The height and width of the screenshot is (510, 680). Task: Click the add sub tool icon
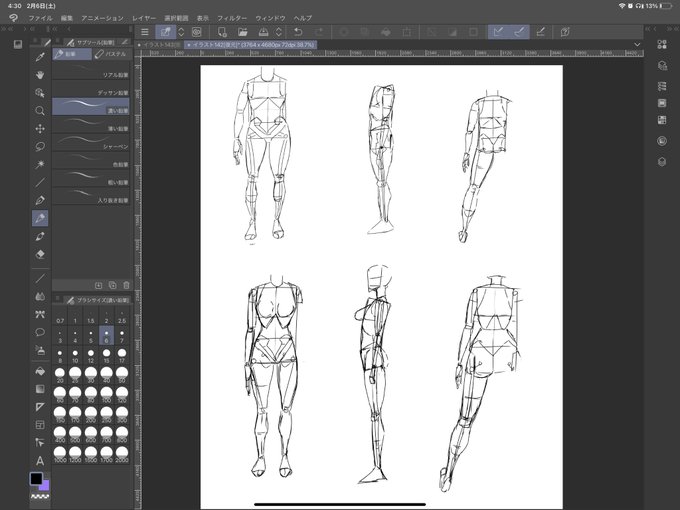coord(98,285)
